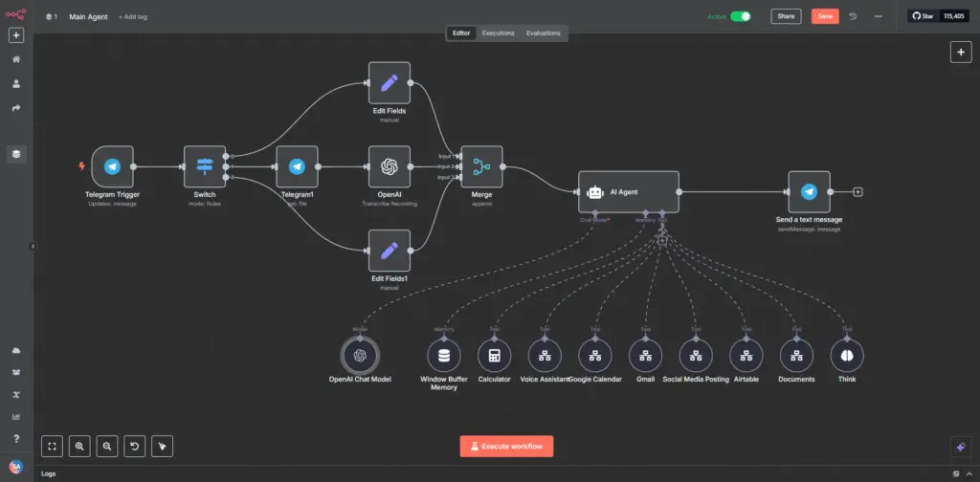Screen dimensions: 980x482
Task: Expand Logs panel with chevron at right
Action: [x=969, y=474]
